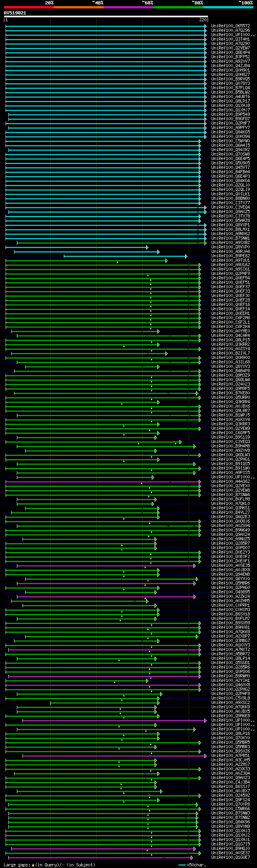The height and width of the screenshot is (868, 257).
Task: Click the UniRef100_A4URT6 label
Action: (230, 97)
